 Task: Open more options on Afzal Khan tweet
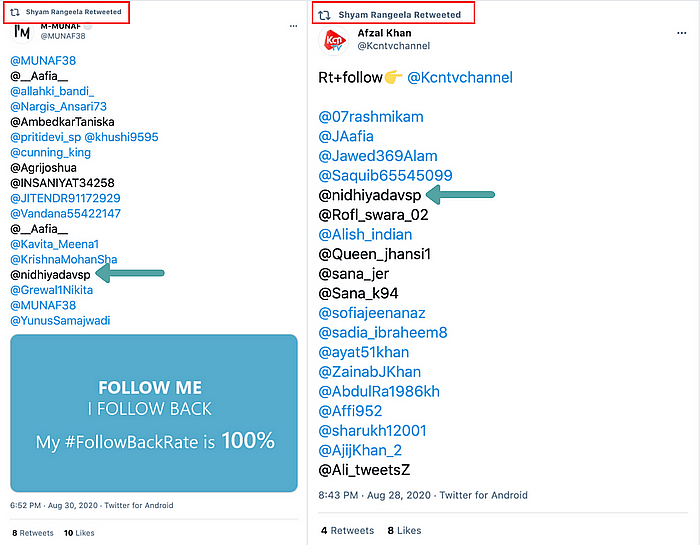[x=681, y=33]
